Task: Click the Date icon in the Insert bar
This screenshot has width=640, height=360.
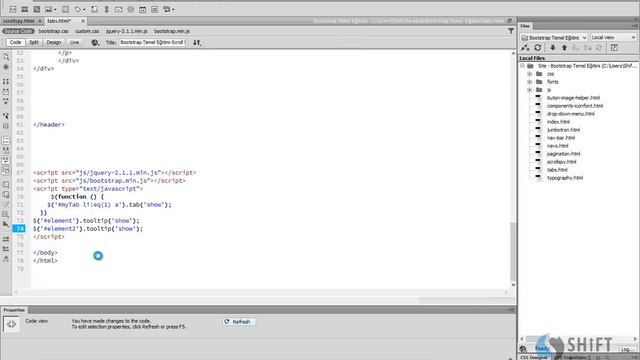Action: 142,9
